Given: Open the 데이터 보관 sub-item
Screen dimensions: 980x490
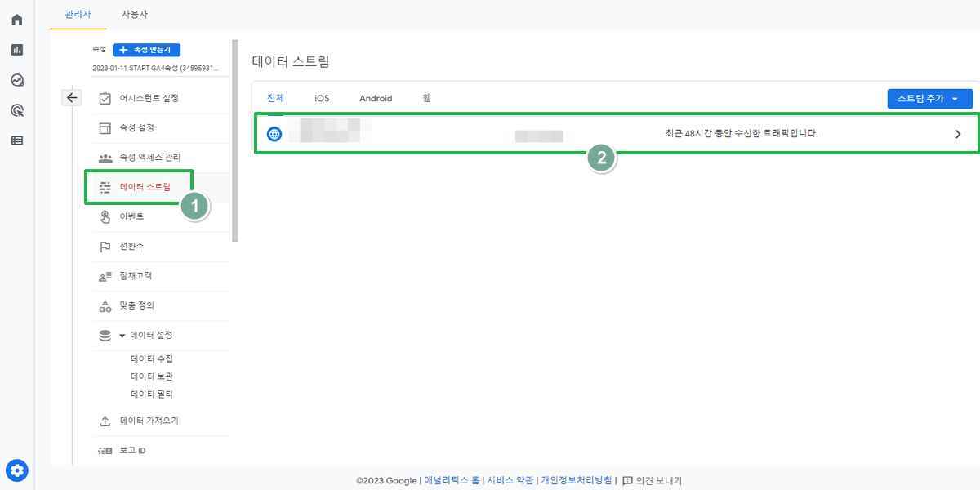Looking at the screenshot, I should pos(152,376).
